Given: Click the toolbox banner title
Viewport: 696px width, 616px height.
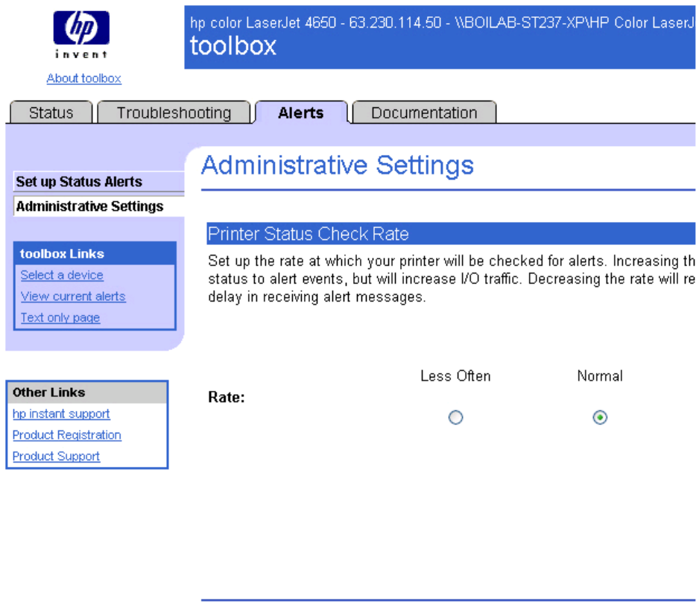Looking at the screenshot, I should (233, 46).
